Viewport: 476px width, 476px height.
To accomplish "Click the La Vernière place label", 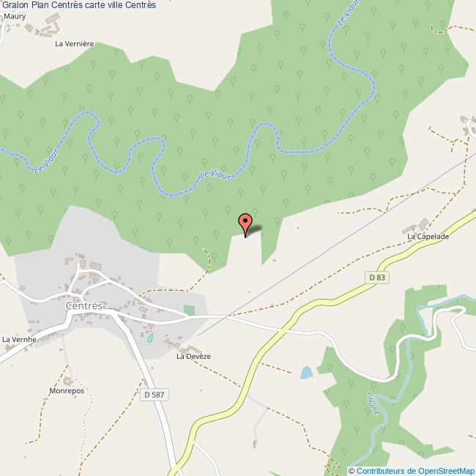I will 75,44.
